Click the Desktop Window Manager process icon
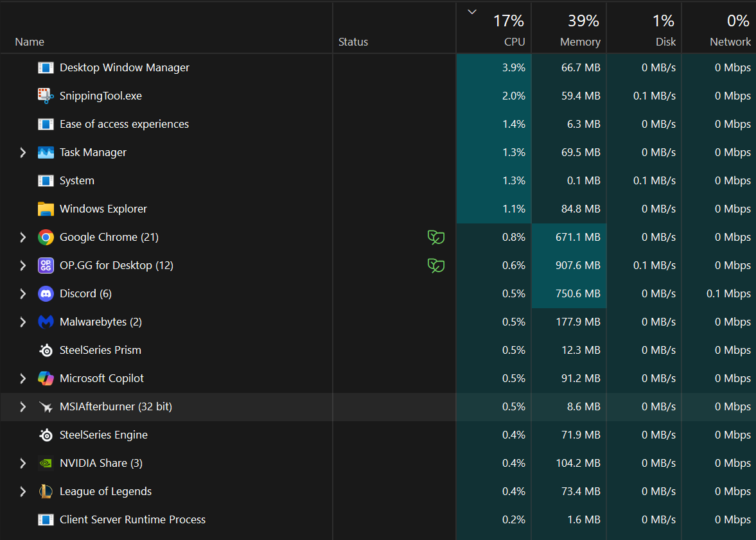756x540 pixels. coord(46,67)
